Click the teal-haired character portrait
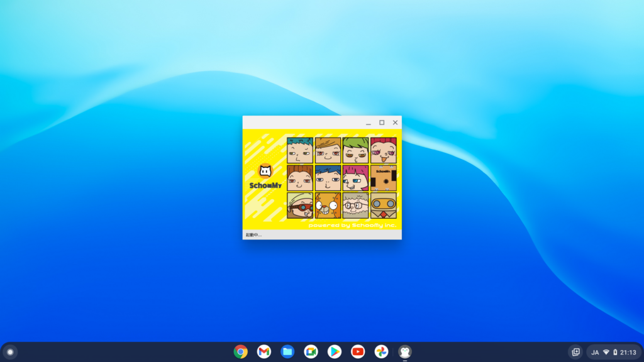644x362 pixels. pos(300,150)
